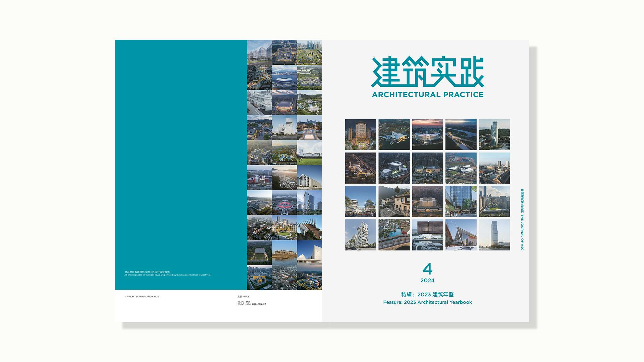Select the spiky curved roof building photo
This screenshot has height=362, width=644.
pos(309,228)
